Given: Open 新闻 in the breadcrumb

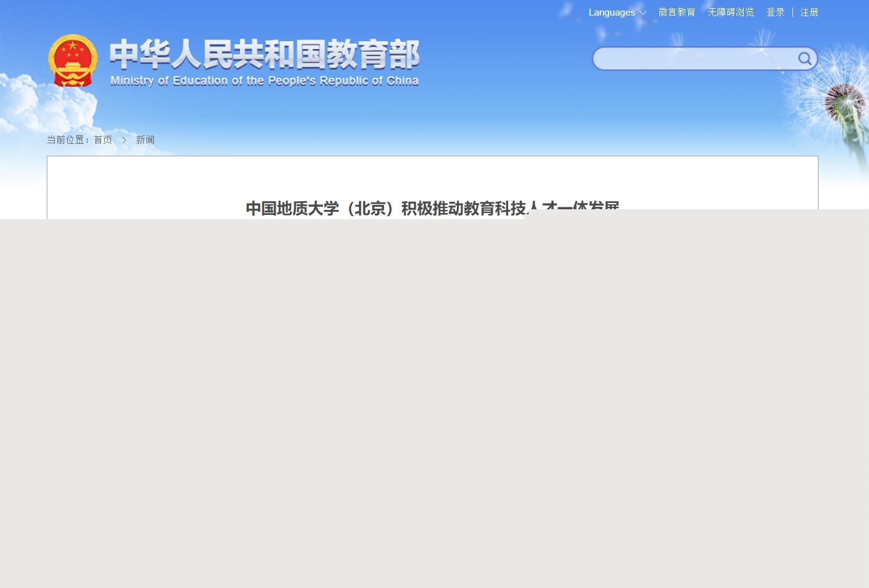Looking at the screenshot, I should pos(145,140).
